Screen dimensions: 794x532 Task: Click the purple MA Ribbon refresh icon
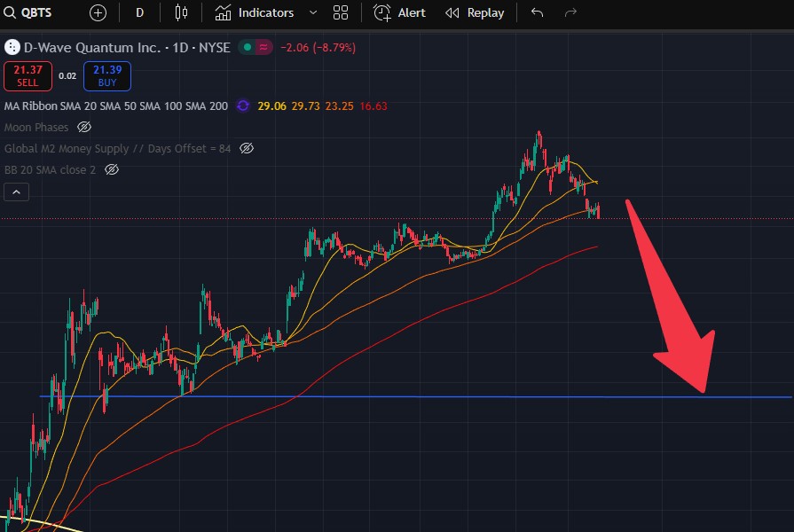click(243, 106)
